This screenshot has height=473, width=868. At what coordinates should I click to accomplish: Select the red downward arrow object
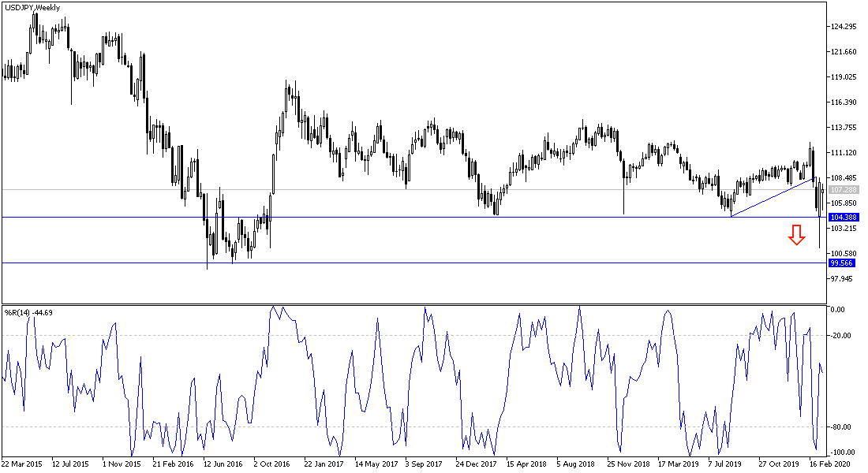click(x=797, y=235)
